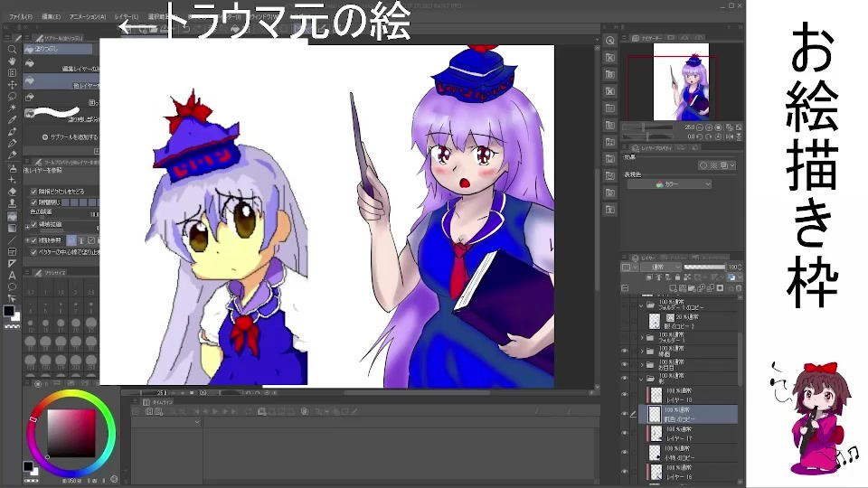
Task: Toggle 隣接ピクセルをたどる checkbox
Action: click(33, 192)
